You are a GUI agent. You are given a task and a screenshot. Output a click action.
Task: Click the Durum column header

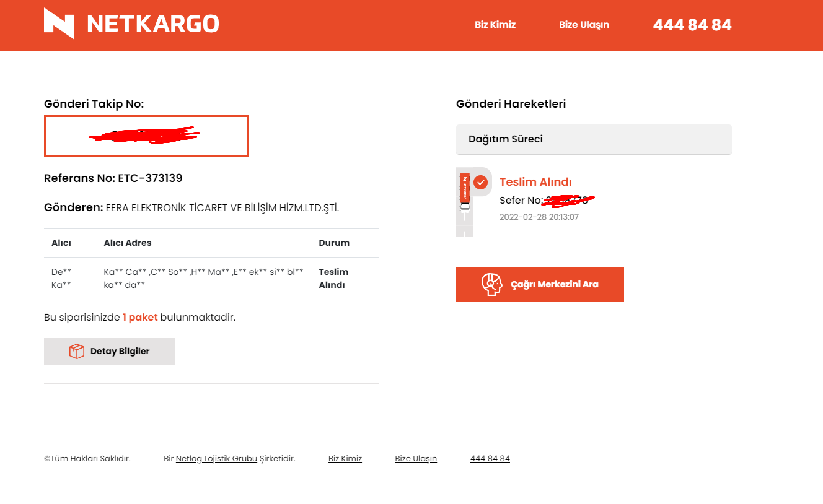tap(334, 243)
